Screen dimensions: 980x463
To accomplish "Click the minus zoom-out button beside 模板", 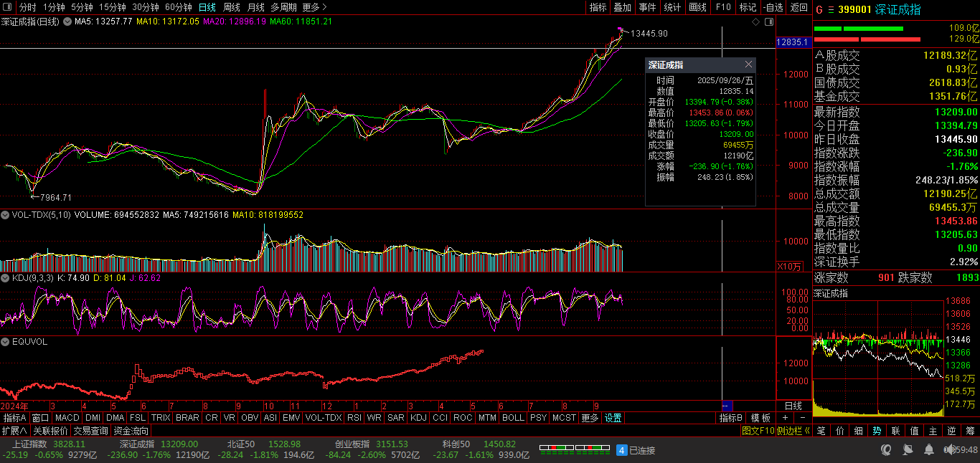I will coord(802,418).
